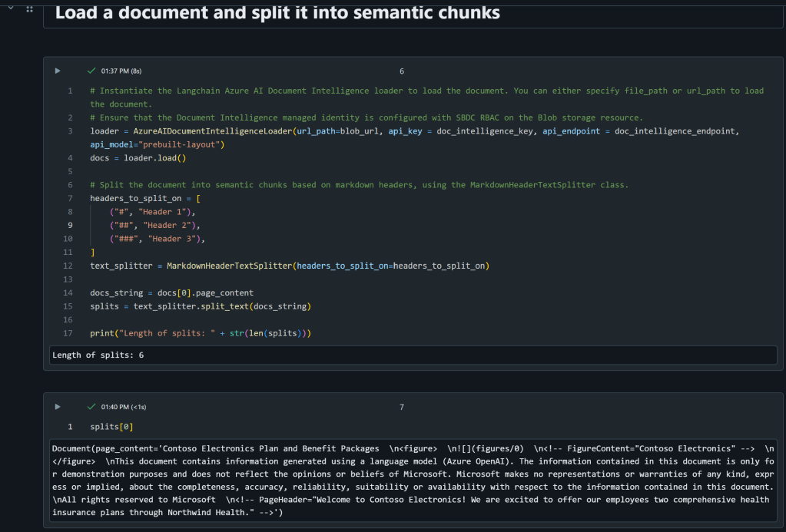This screenshot has width=786, height=532.
Task: Click execution count 6 on first cell
Action: (401, 71)
